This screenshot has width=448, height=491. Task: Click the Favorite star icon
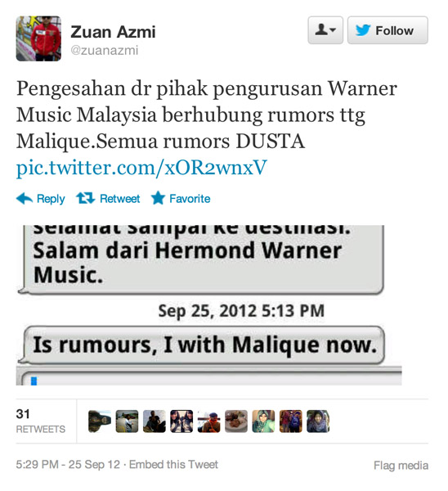click(158, 198)
